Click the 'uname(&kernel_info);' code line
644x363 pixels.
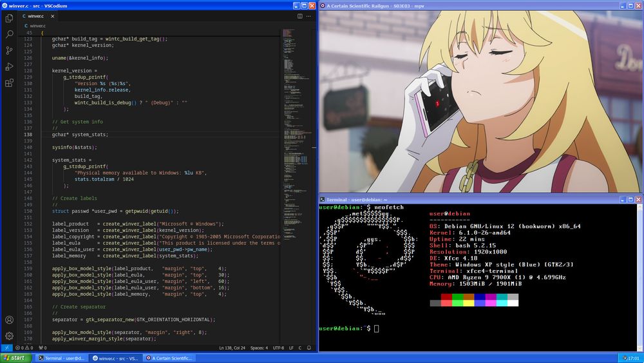[80, 58]
